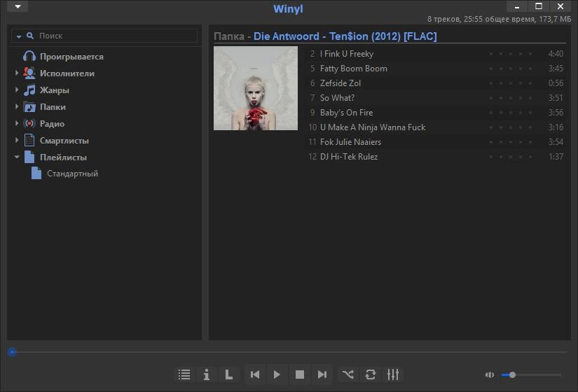Select Проигрывается headphones icon
The width and height of the screenshot is (578, 392).
click(x=29, y=57)
